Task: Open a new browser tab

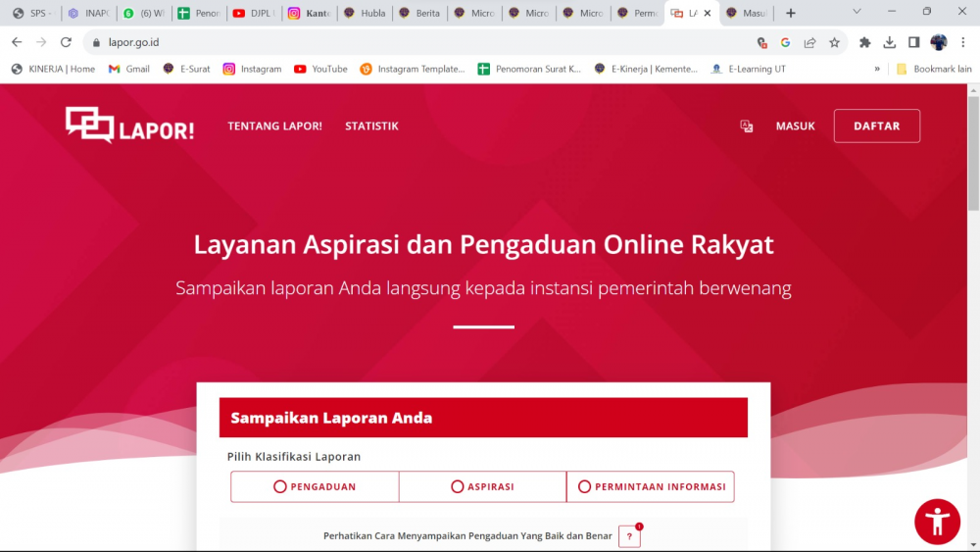Action: tap(791, 13)
